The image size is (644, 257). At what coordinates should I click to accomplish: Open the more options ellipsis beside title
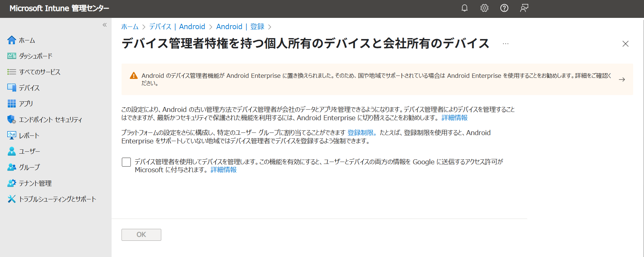tap(506, 44)
